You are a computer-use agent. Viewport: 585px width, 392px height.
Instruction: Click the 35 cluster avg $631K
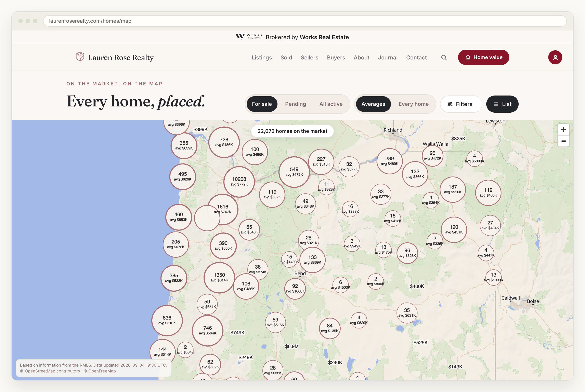pos(407,313)
